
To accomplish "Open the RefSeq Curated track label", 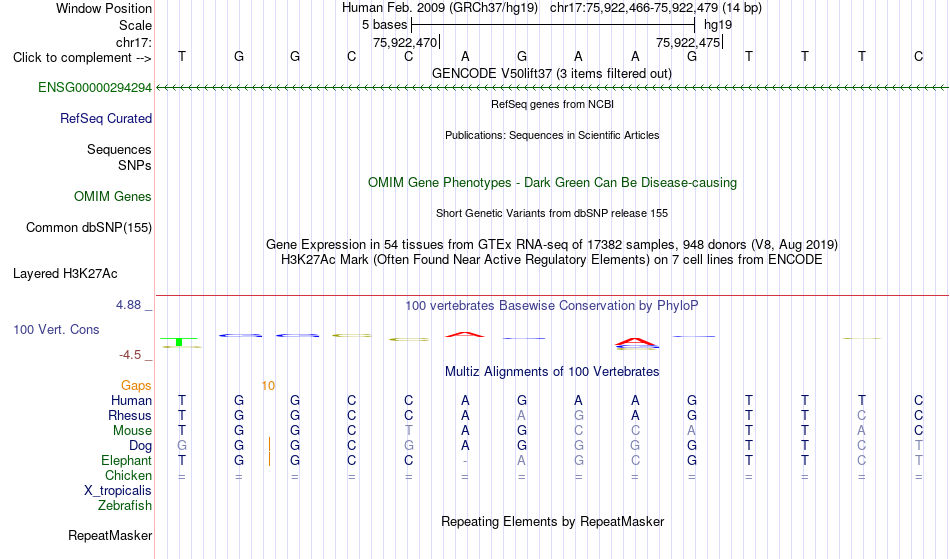I will coord(105,119).
